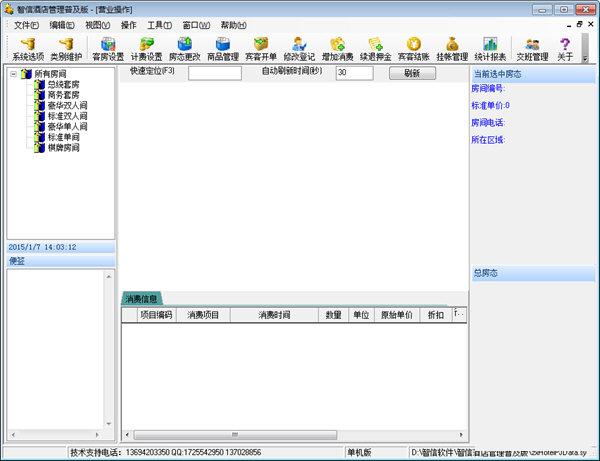Open 宾客结账 toolbar icon
The height and width of the screenshot is (461, 600).
[413, 48]
